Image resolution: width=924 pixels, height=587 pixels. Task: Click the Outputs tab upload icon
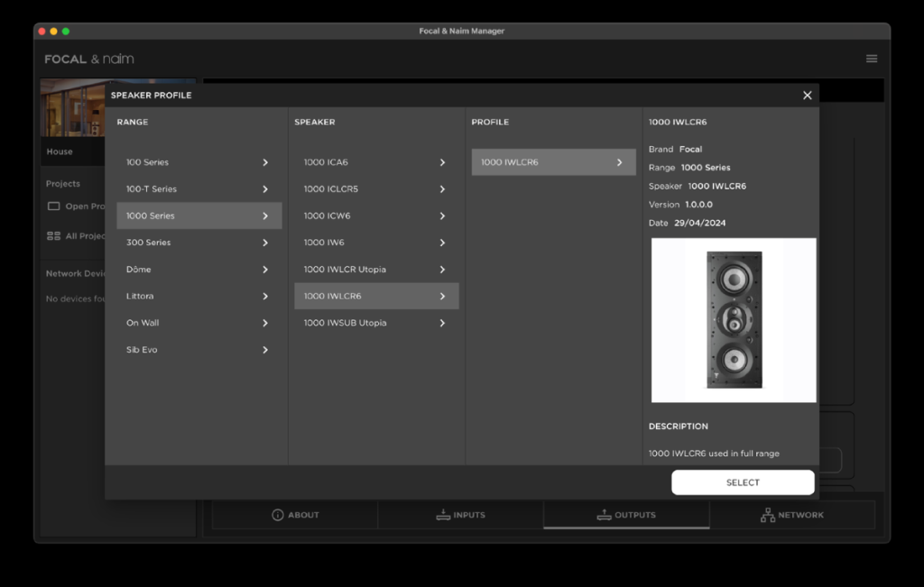pyautogui.click(x=604, y=515)
